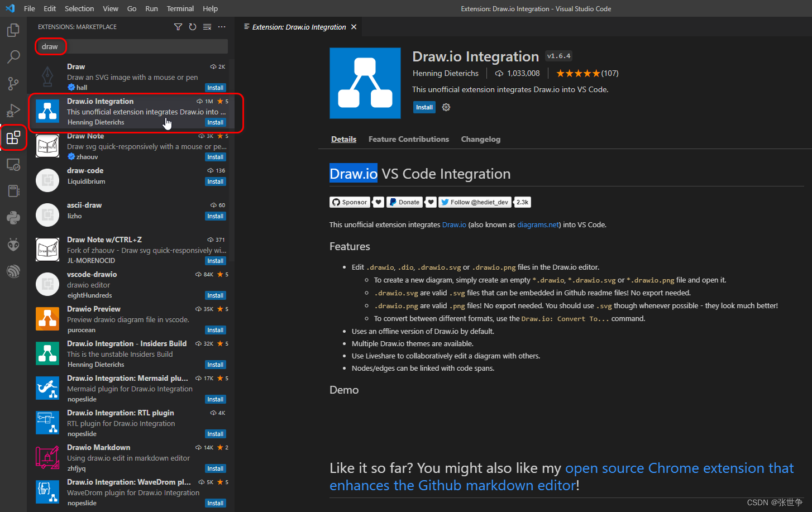Clear extensions search results icon
This screenshot has height=512, width=812.
(x=207, y=27)
